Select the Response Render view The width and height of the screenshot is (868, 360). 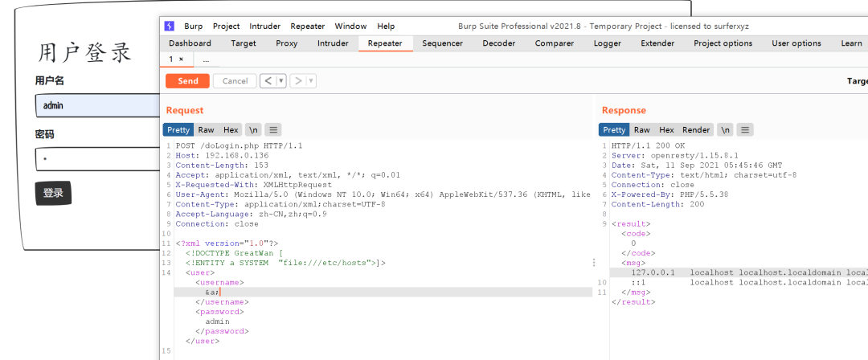[696, 129]
